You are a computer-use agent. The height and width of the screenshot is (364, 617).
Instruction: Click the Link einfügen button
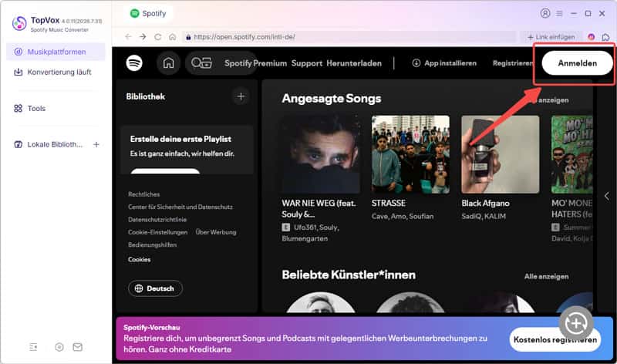551,36
